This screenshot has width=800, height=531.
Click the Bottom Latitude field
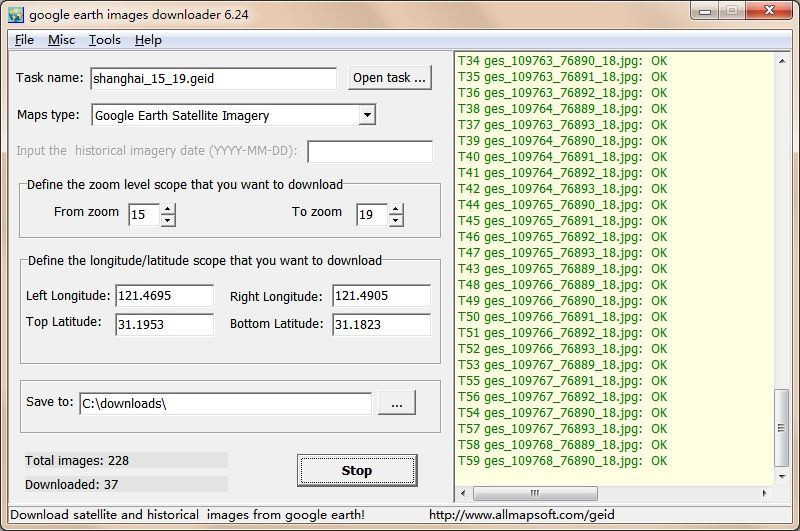381,324
